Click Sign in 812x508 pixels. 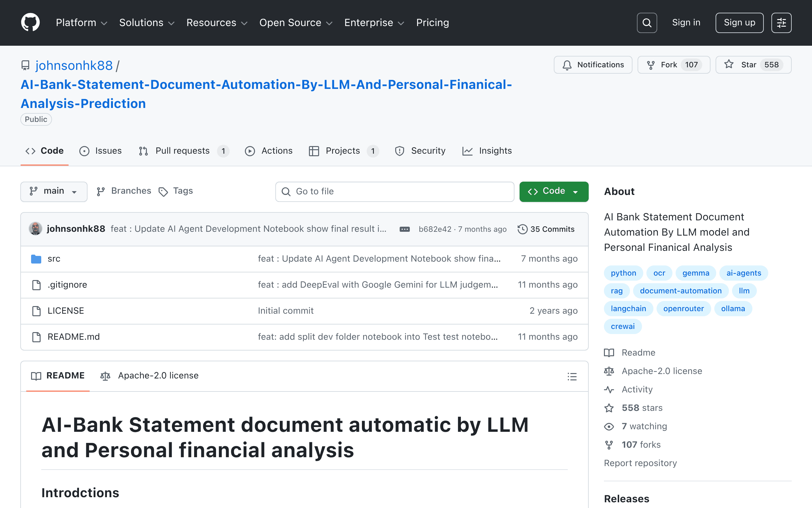pos(686,23)
